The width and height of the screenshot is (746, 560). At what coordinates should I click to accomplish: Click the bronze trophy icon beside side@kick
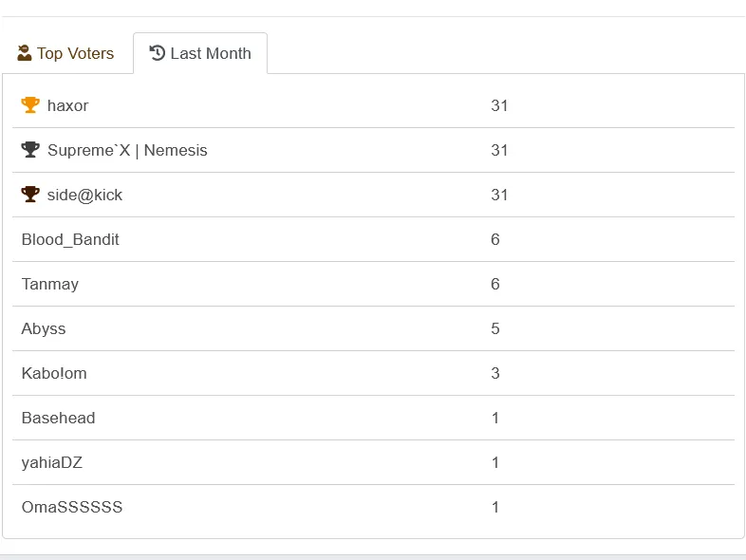(x=30, y=195)
